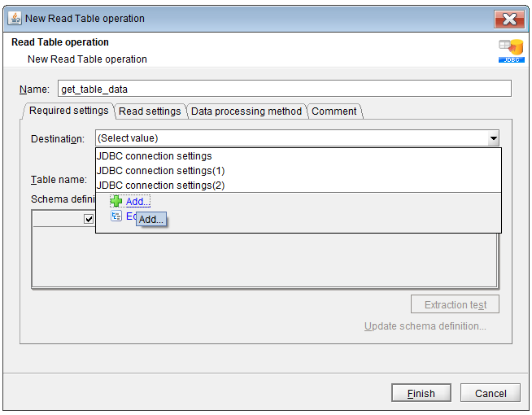Select JDBC connection settings(1) option

click(299, 171)
